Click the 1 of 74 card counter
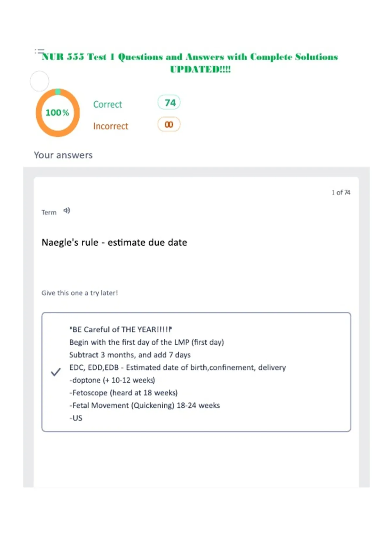Image resolution: width=392 pixels, height=556 pixels. tap(341, 192)
